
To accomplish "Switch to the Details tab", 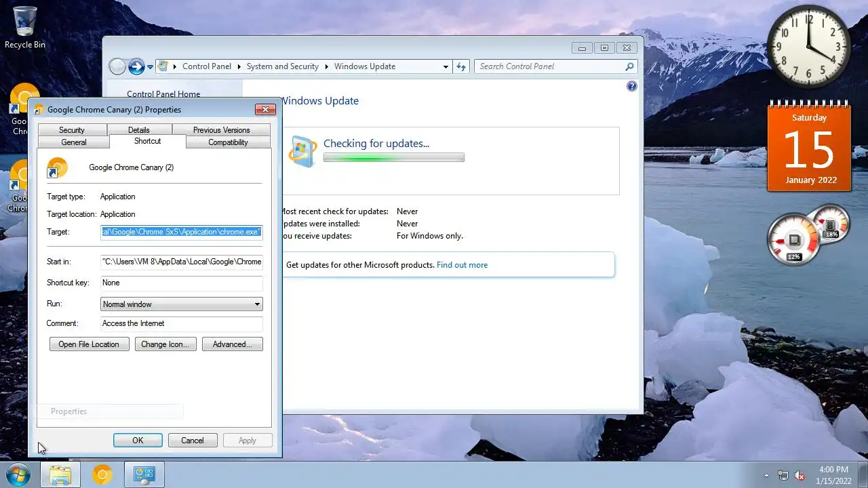I will pyautogui.click(x=139, y=130).
